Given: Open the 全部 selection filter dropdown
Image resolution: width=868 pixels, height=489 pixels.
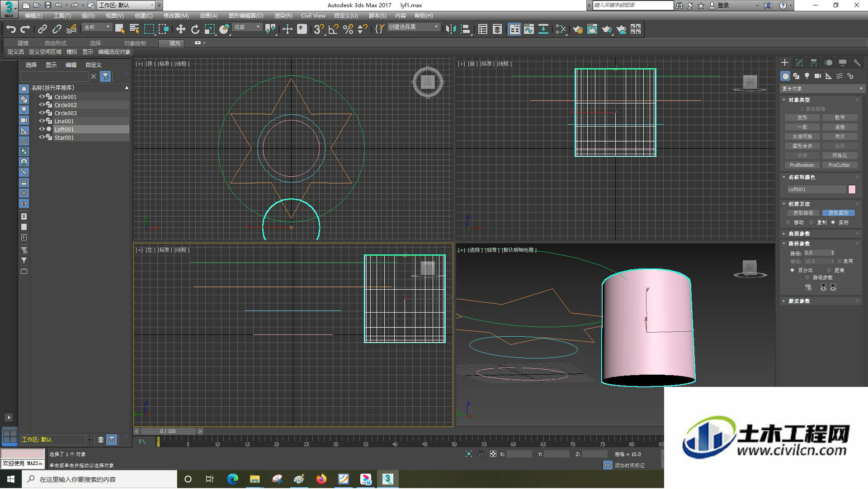Looking at the screenshot, I should [97, 28].
